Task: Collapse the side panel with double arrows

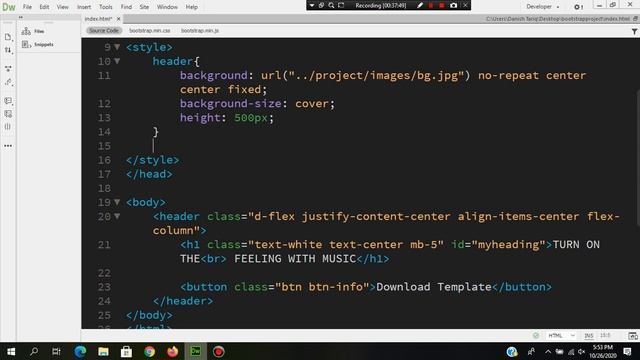Action: [21, 17]
